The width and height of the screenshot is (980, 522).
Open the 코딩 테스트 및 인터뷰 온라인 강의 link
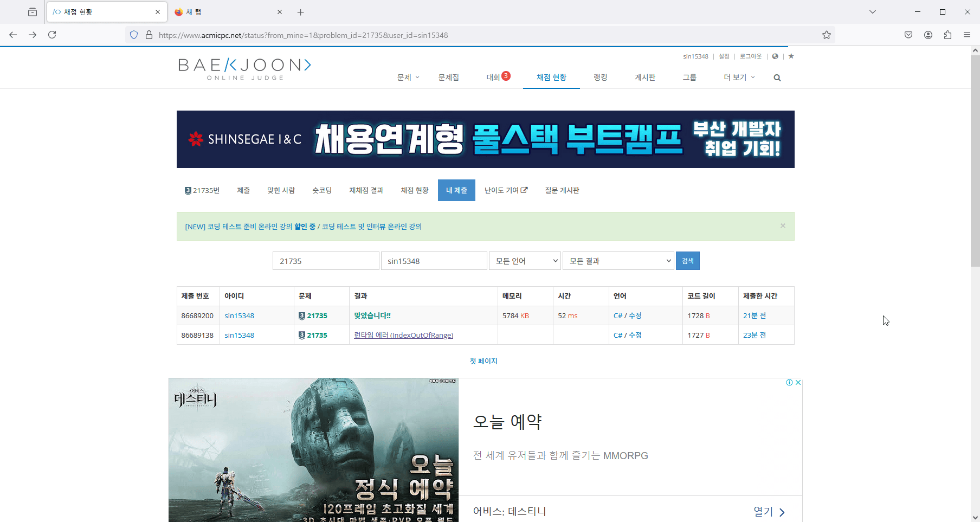372,227
